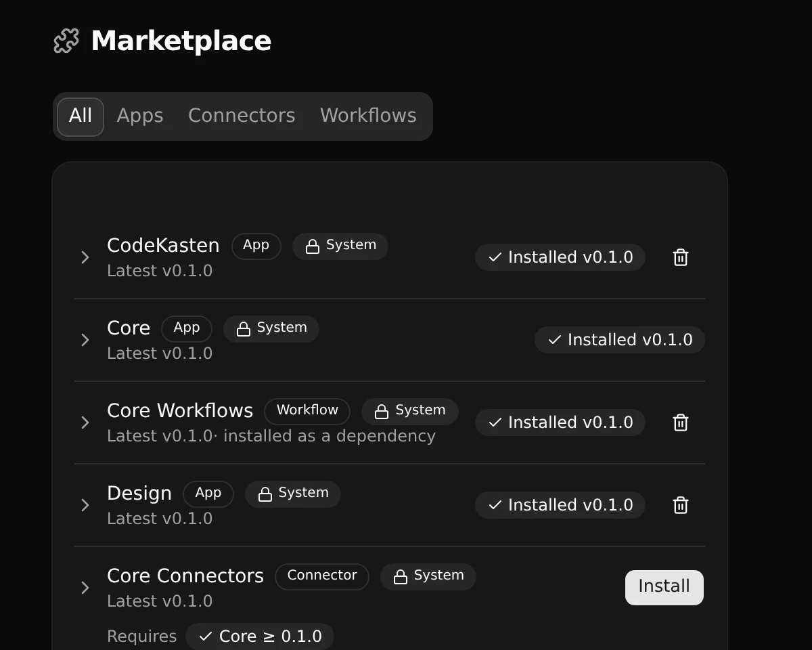Click lock icon in Core Workflows System badge
Screen dimensions: 812x650
tap(381, 412)
